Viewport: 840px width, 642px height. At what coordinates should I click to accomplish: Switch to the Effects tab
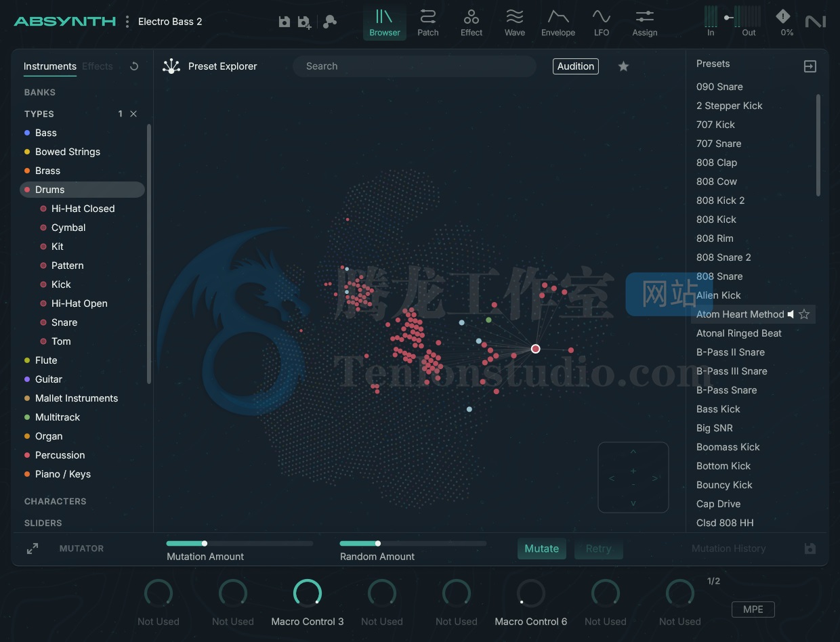(x=98, y=66)
